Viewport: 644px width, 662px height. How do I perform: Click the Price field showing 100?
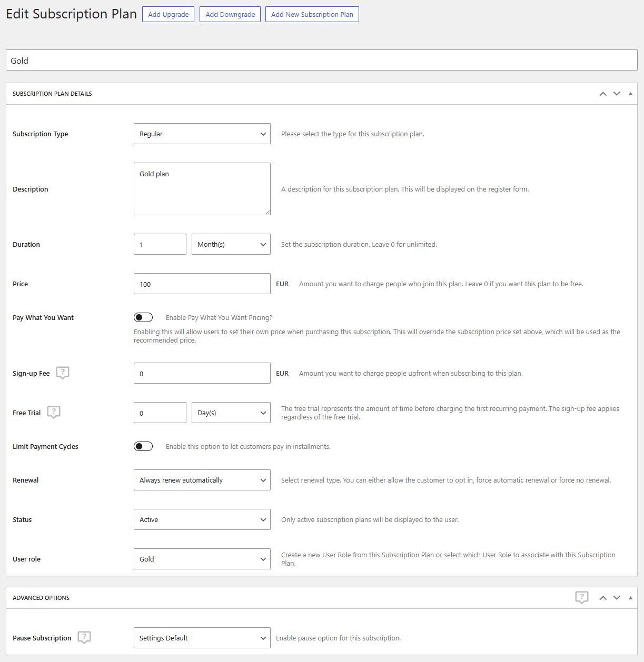(x=202, y=284)
